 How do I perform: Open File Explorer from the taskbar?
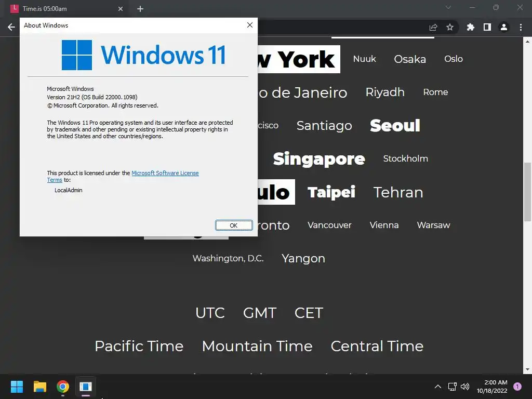39,387
